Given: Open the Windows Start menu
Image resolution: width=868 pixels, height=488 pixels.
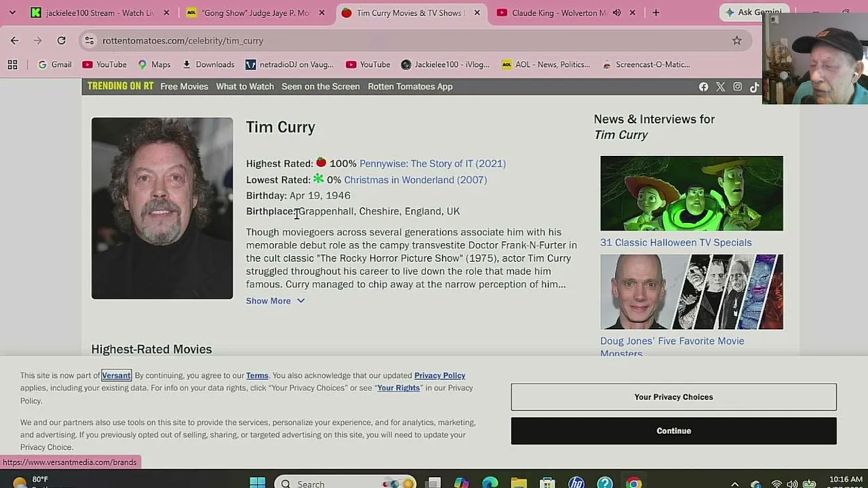Looking at the screenshot, I should (258, 483).
